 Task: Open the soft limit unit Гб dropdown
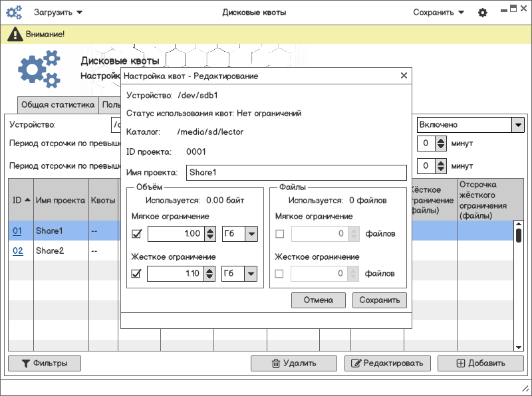(x=240, y=234)
